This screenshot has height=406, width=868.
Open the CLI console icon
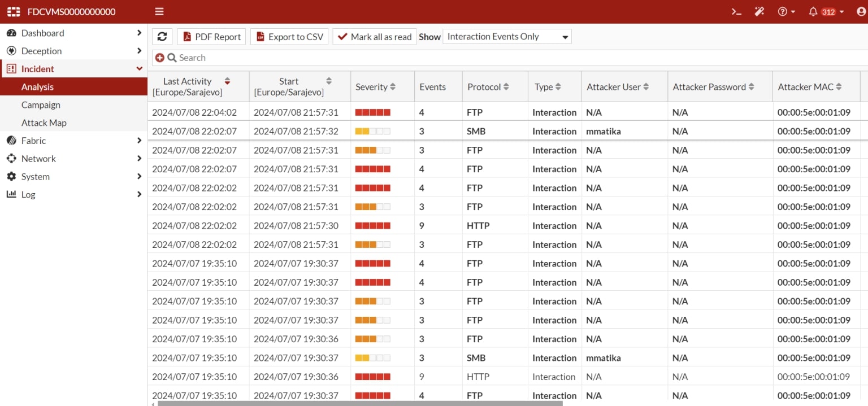click(x=736, y=11)
